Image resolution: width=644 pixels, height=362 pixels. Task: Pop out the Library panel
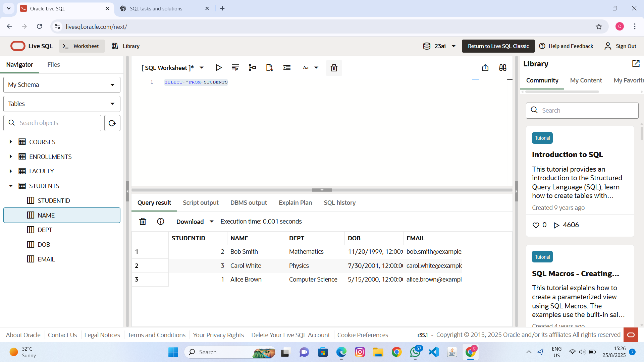(x=636, y=64)
